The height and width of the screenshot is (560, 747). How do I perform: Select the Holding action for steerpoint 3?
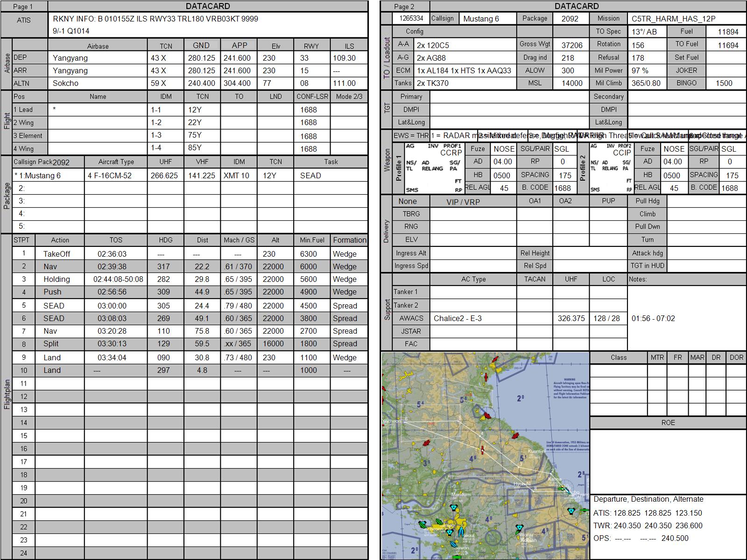click(56, 279)
